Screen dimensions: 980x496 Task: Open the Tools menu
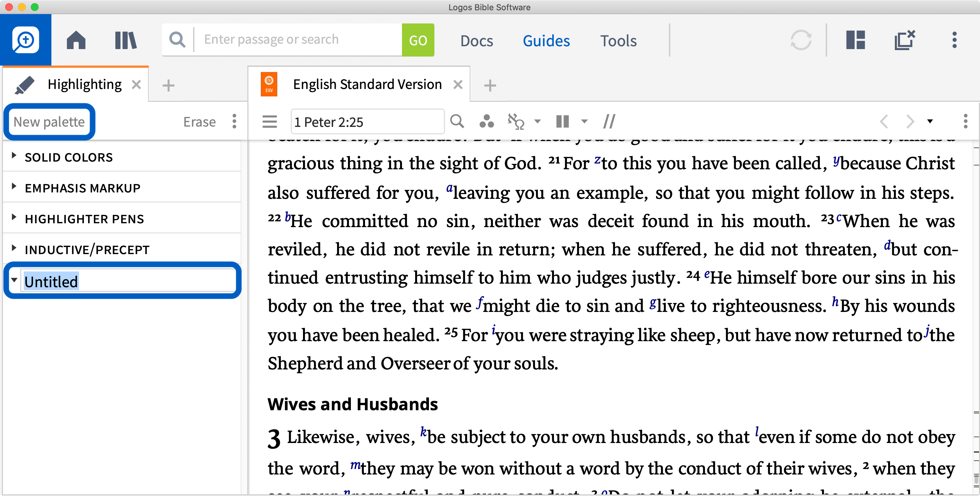tap(618, 41)
